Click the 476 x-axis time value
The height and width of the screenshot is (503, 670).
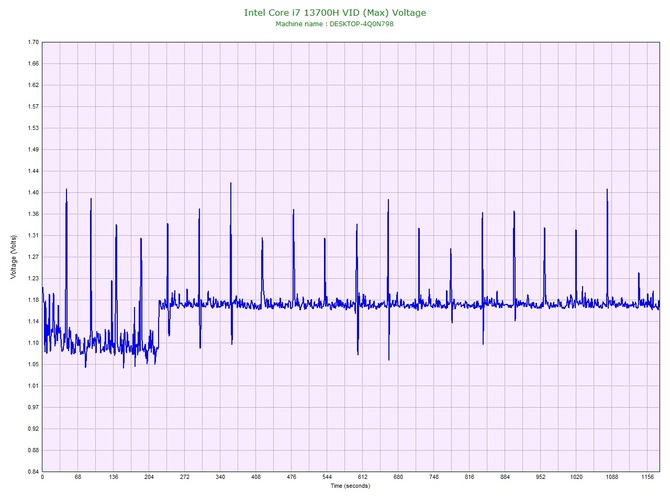[x=291, y=477]
